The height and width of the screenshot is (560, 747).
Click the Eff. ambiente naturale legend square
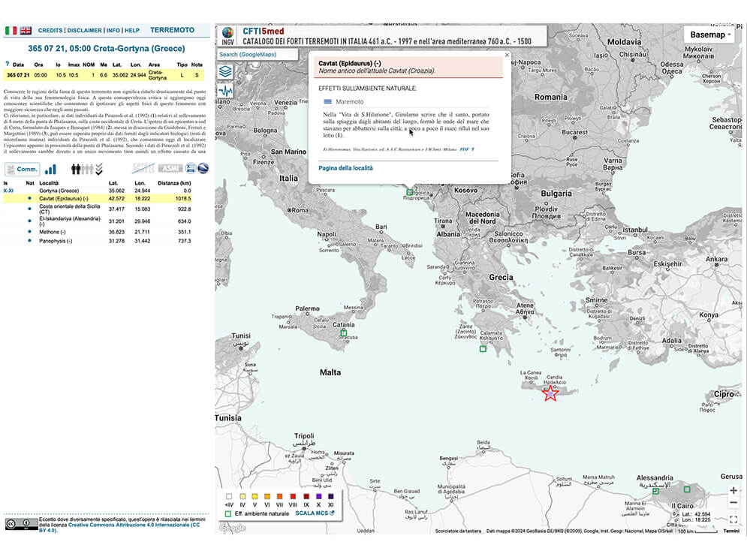tap(228, 513)
